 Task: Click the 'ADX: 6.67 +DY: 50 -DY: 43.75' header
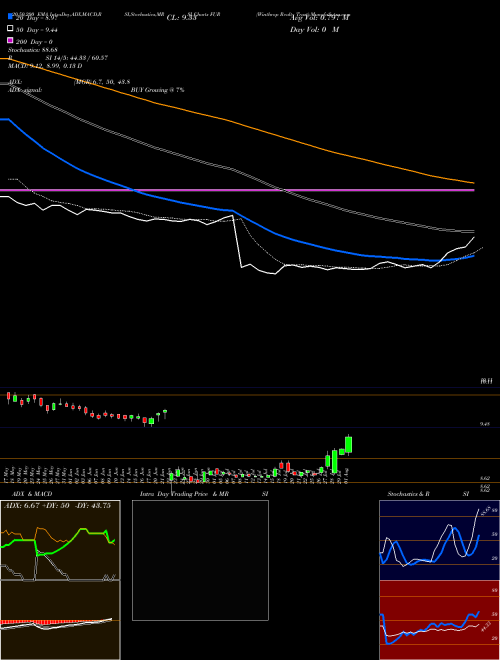click(57, 506)
